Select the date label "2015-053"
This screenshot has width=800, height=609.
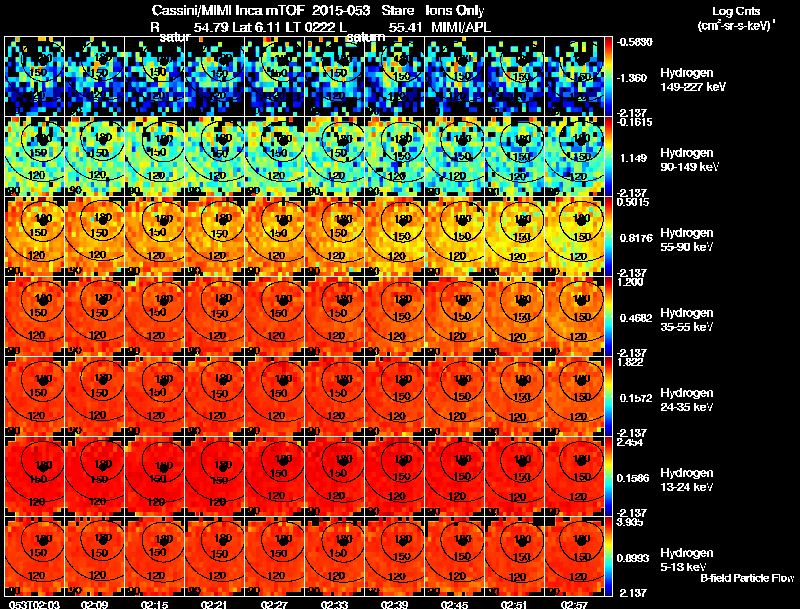(x=341, y=11)
